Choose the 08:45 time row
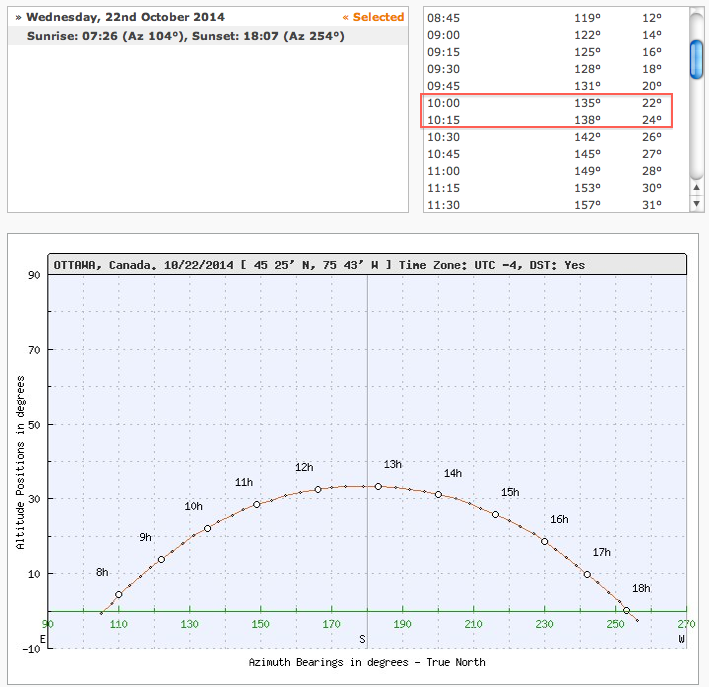Image resolution: width=709 pixels, height=687 pixels. pyautogui.click(x=547, y=18)
